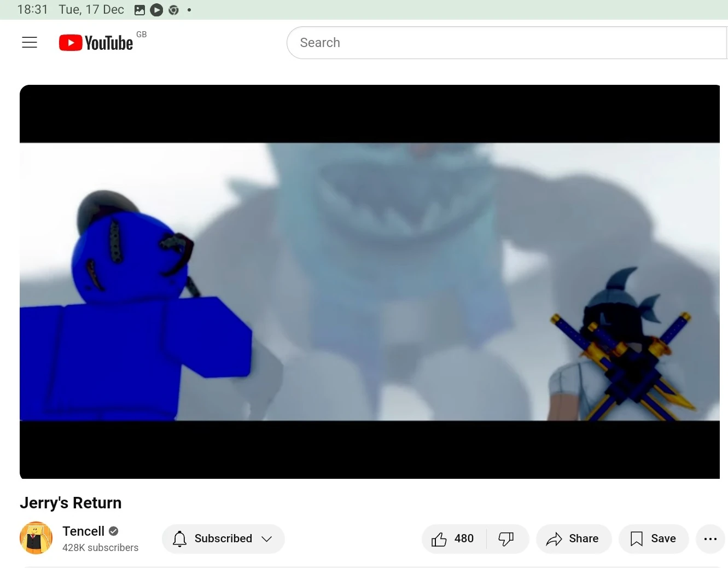Click the notification bell on Subscribed button

coord(179,539)
